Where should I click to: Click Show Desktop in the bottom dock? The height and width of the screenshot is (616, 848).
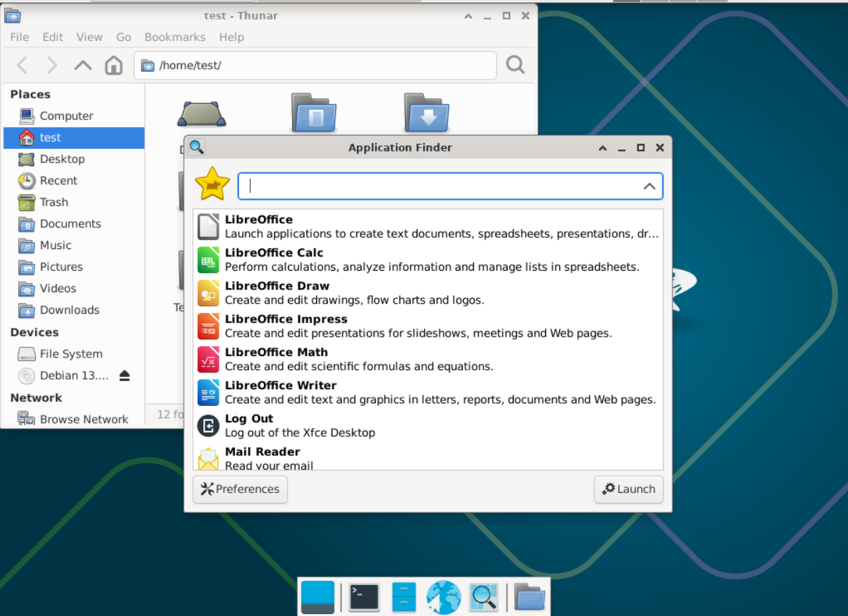pos(318,596)
